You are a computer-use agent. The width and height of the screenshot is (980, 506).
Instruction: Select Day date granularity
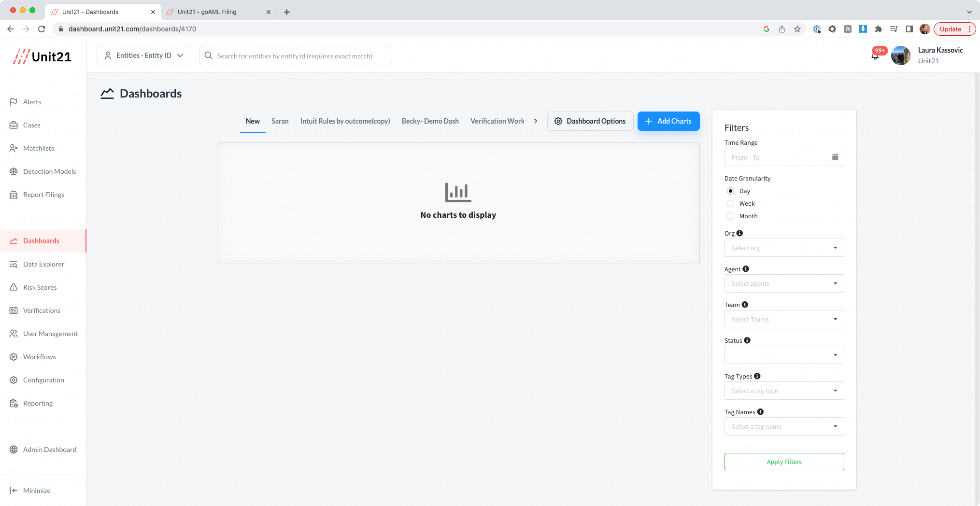click(x=730, y=191)
